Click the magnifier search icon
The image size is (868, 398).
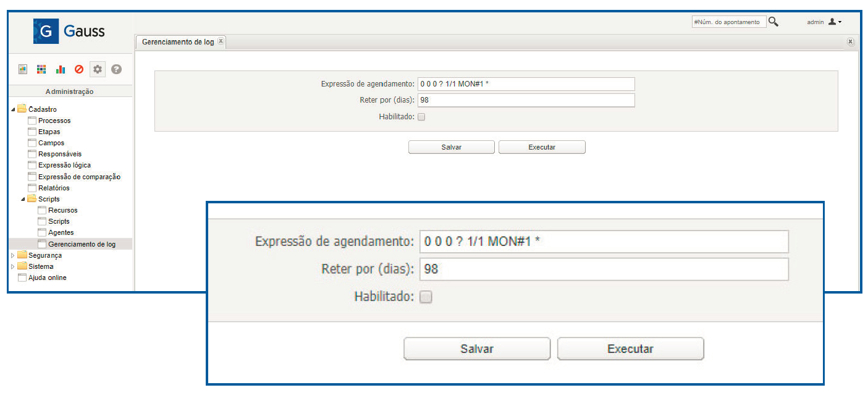(773, 22)
